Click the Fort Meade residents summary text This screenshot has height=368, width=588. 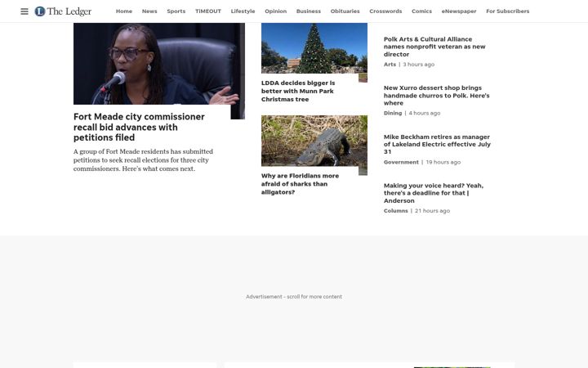(x=143, y=160)
